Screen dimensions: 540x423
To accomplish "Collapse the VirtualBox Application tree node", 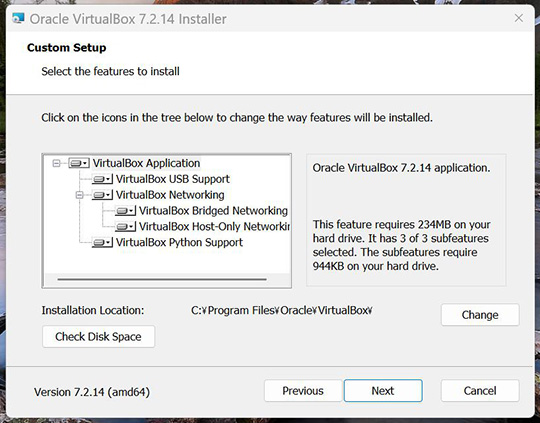I will [56, 163].
